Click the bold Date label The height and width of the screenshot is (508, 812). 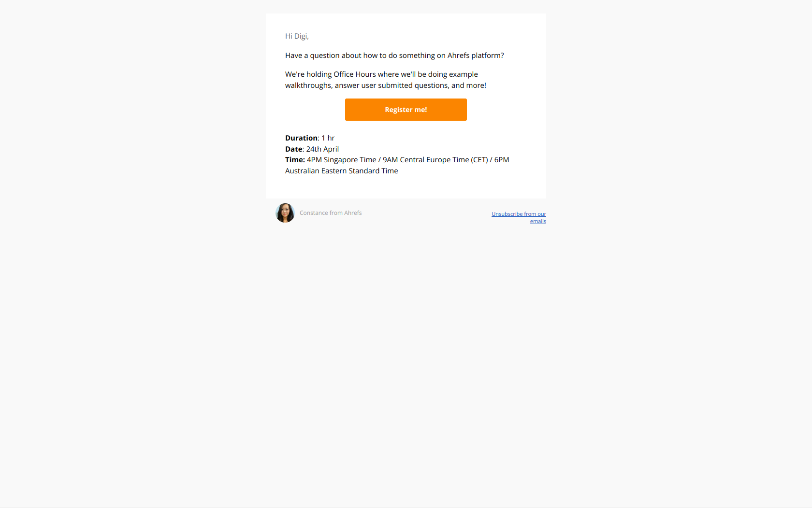pyautogui.click(x=293, y=149)
